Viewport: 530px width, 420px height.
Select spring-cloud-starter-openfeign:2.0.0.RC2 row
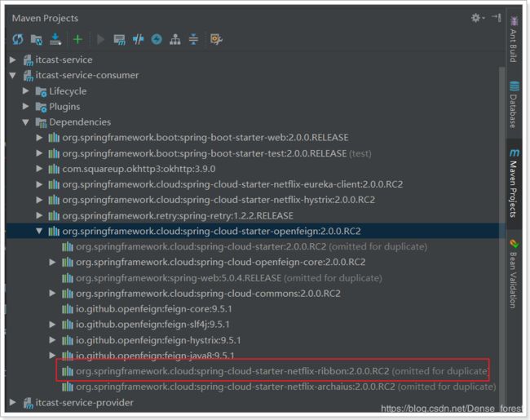pyautogui.click(x=252, y=231)
